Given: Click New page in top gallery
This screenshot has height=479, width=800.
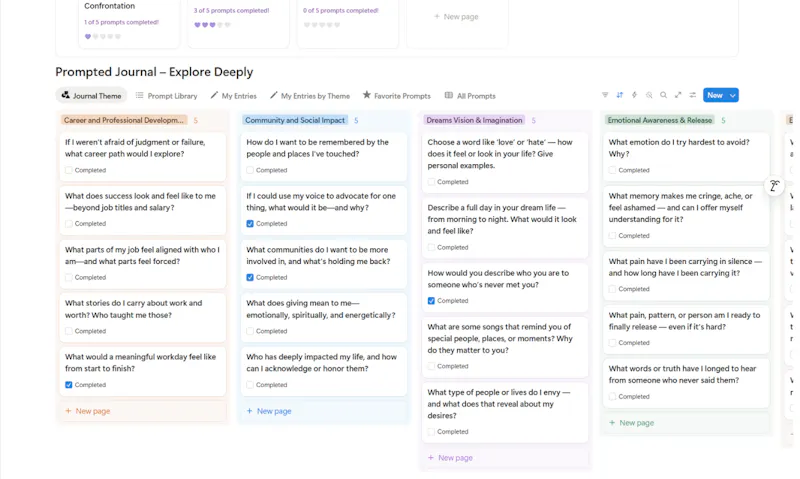Looking at the screenshot, I should coord(457,16).
